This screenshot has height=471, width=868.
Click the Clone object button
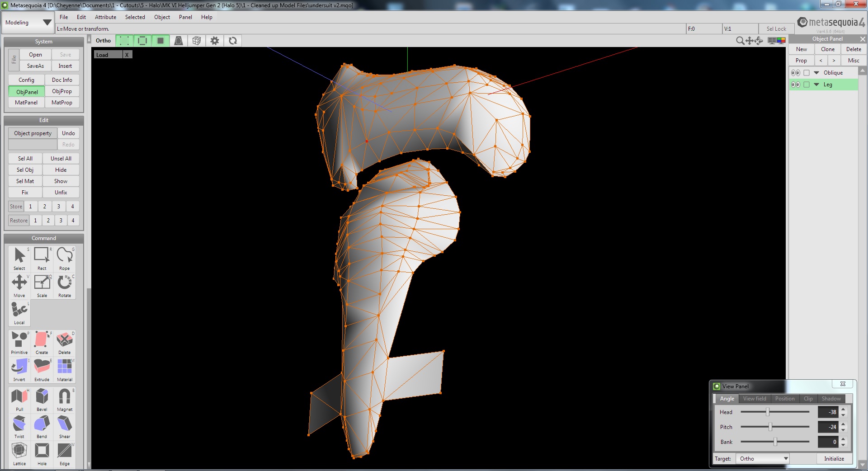point(828,49)
